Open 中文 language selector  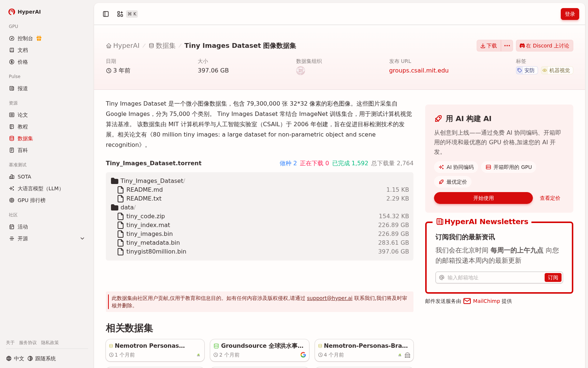(15, 358)
